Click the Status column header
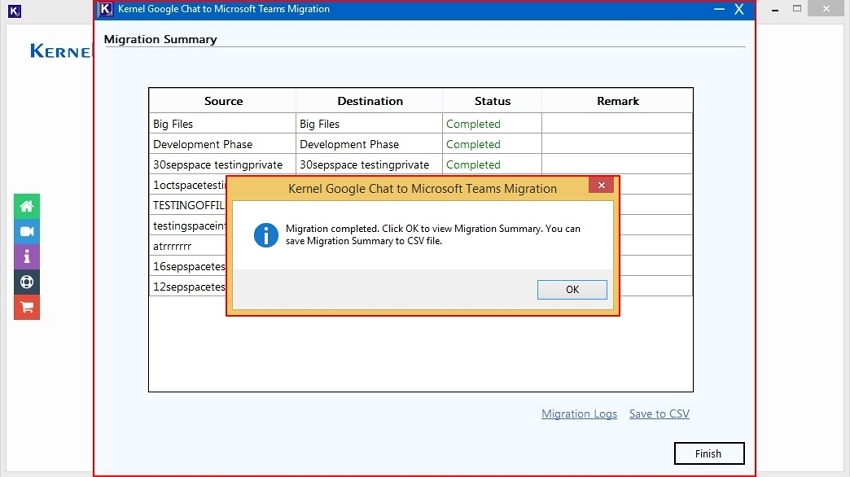Viewport: 850px width, 477px height. (492, 101)
